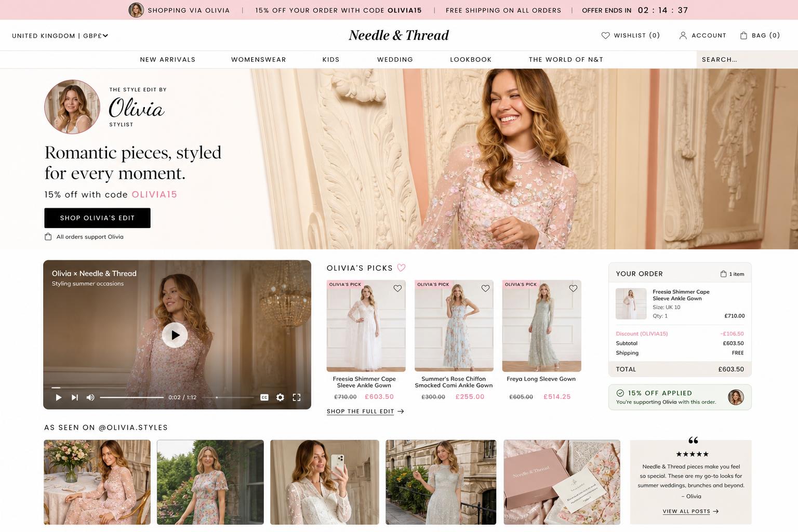Click Olivia's small avatar in the promo bar
The image size is (798, 532).
point(136,10)
